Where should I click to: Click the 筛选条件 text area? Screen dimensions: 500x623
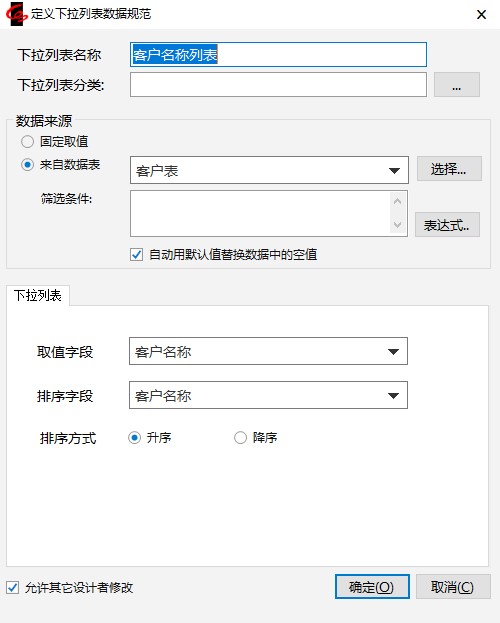point(261,213)
